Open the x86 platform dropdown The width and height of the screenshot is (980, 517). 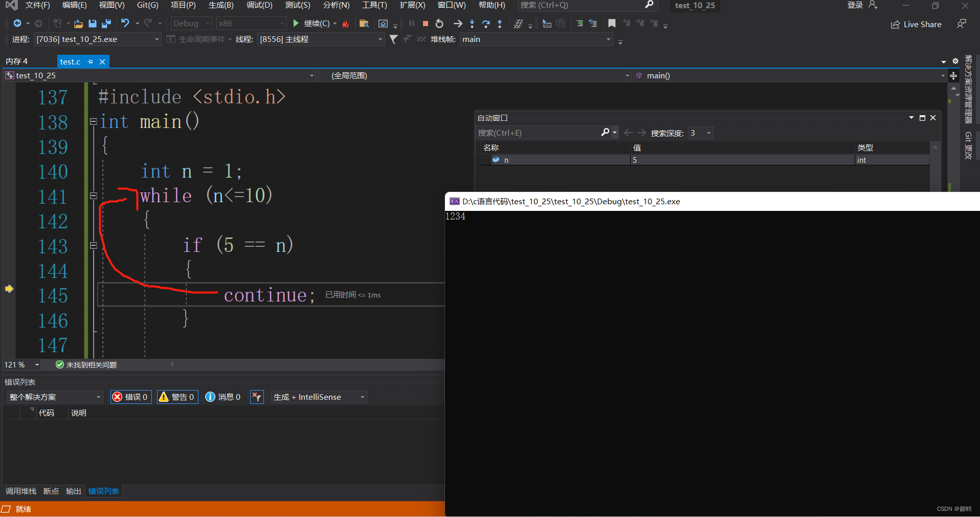(251, 24)
